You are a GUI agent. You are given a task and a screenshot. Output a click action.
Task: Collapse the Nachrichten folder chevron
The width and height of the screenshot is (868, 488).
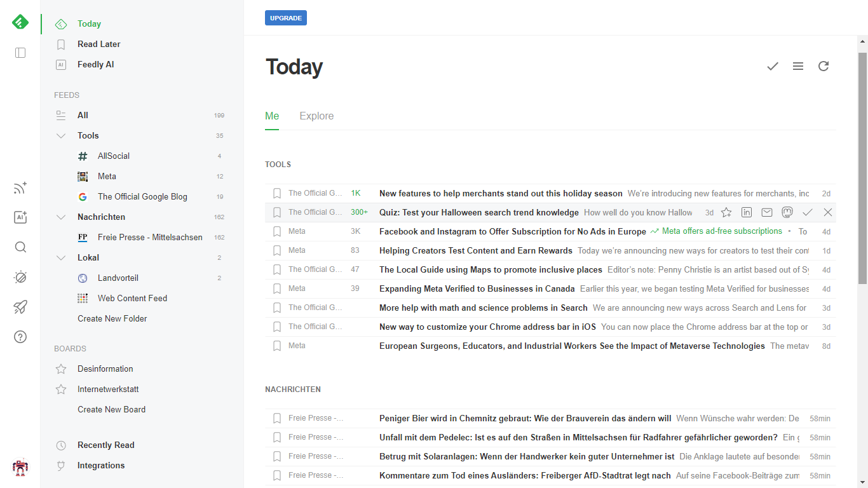(61, 217)
